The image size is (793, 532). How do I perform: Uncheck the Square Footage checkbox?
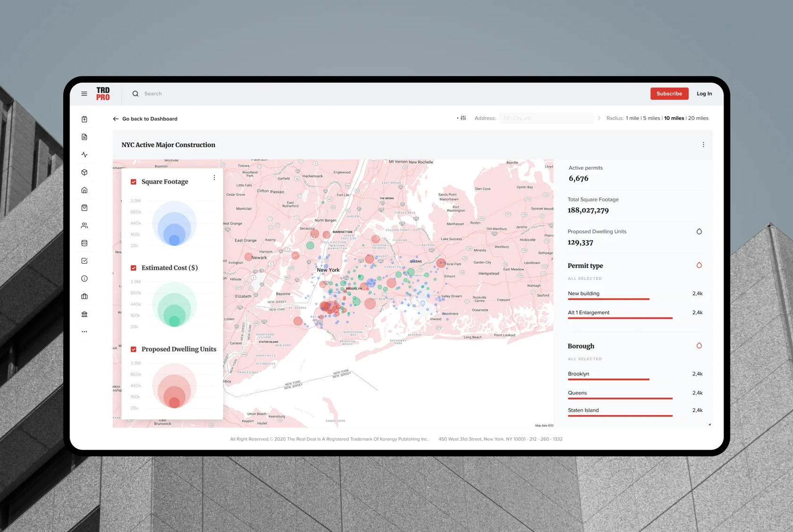[134, 182]
